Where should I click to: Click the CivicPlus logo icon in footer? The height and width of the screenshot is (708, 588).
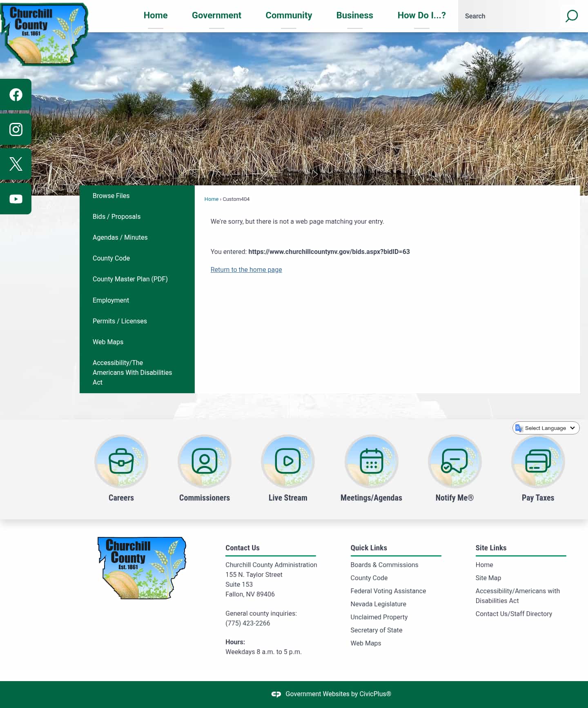pyautogui.click(x=276, y=694)
